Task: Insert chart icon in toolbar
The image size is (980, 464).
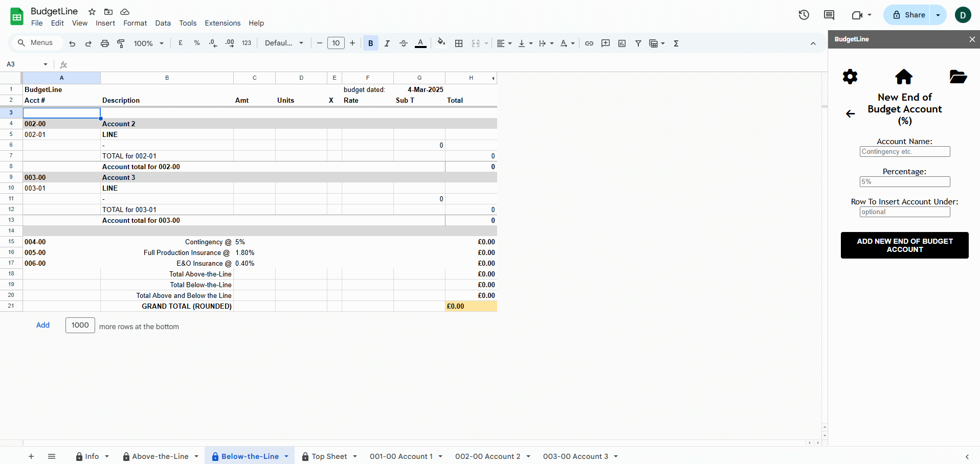Action: (x=622, y=43)
